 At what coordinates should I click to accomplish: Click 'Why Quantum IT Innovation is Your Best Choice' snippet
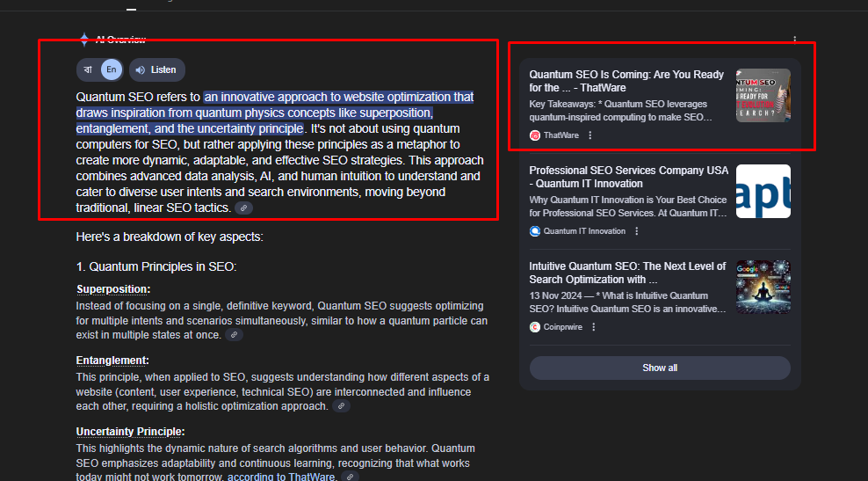628,207
